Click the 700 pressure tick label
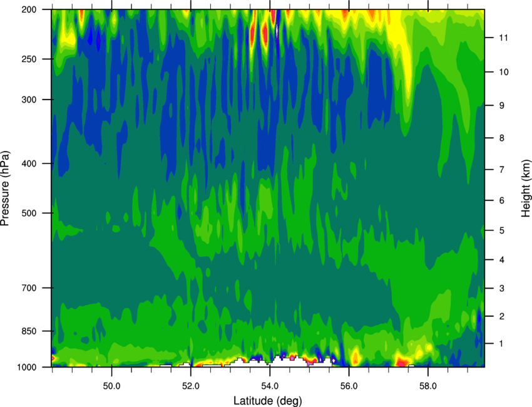This screenshot has width=532, height=407. (x=29, y=288)
